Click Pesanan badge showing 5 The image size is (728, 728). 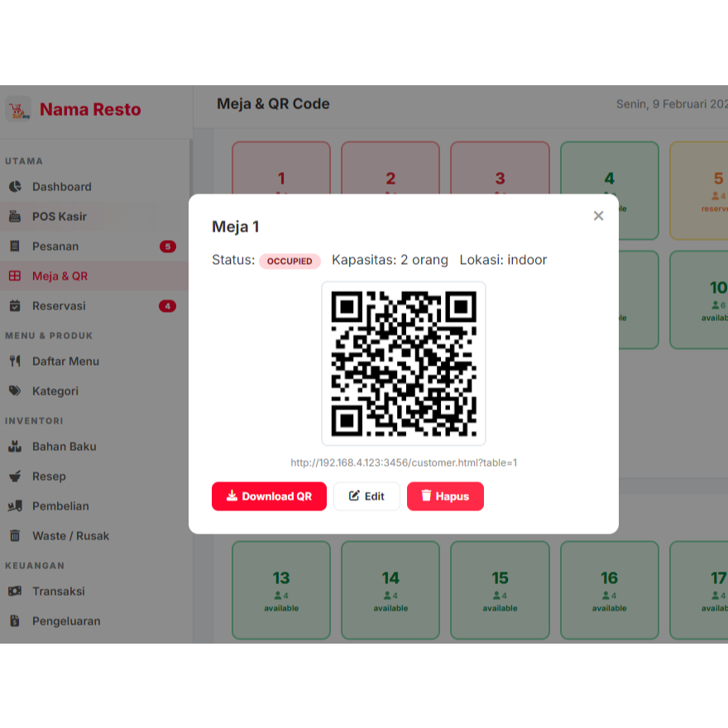click(168, 246)
